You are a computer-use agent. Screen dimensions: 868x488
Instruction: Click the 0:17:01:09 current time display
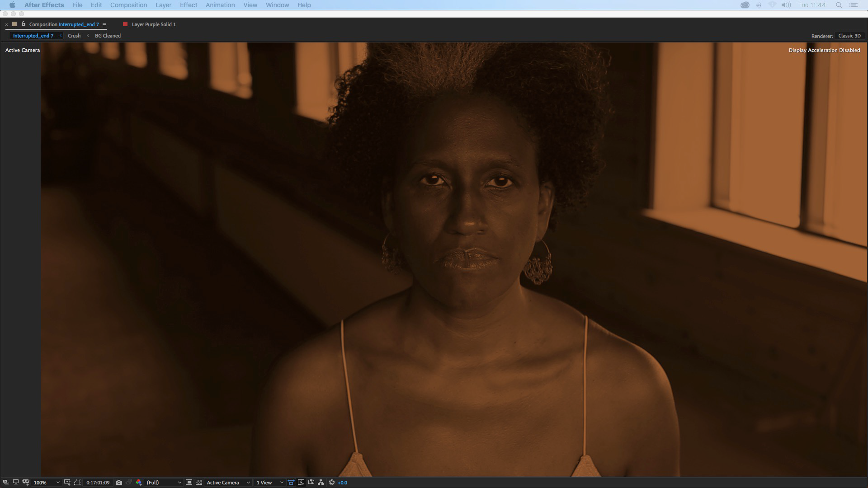point(98,483)
